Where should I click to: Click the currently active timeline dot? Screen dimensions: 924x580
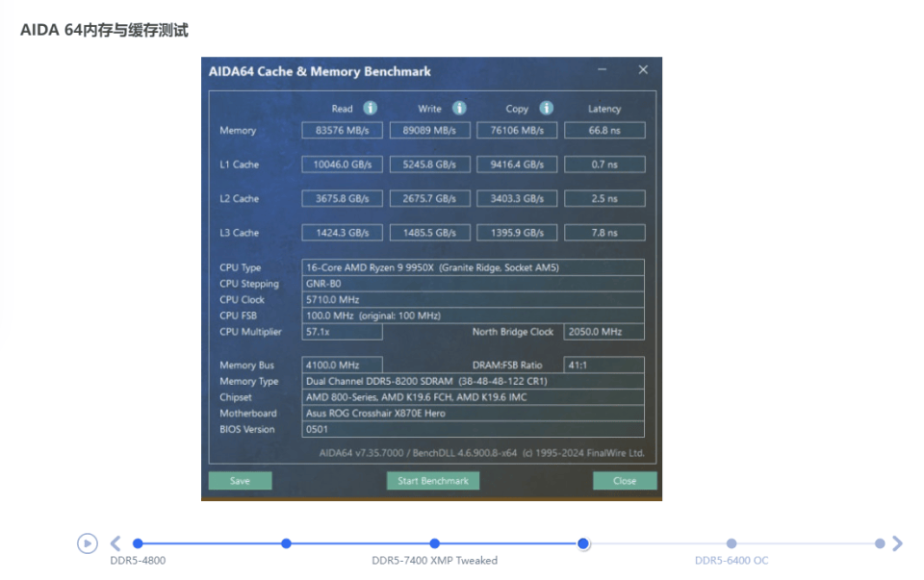(x=583, y=543)
